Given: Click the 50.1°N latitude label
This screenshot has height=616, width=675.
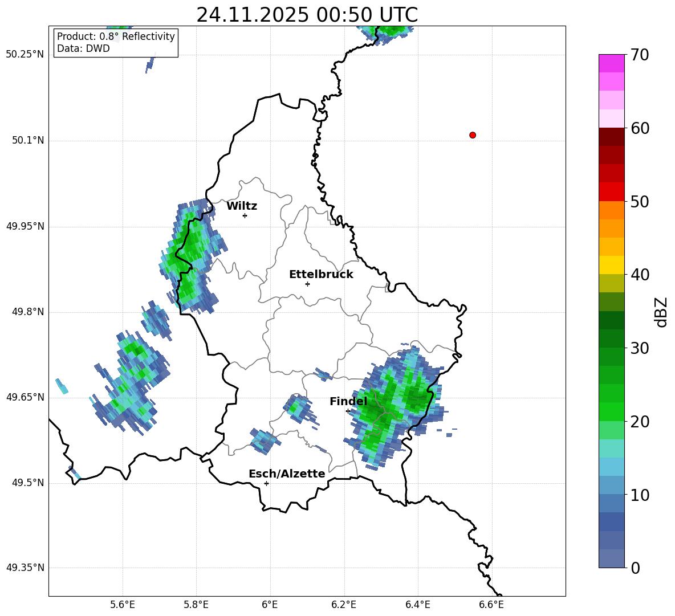Looking at the screenshot, I should (29, 140).
